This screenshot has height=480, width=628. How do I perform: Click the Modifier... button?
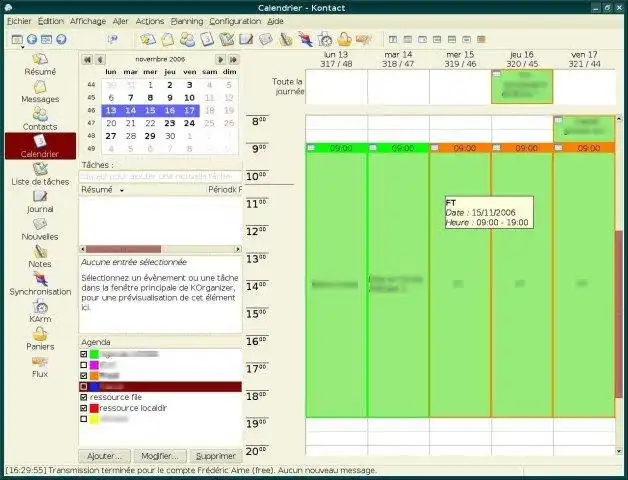tap(160, 456)
